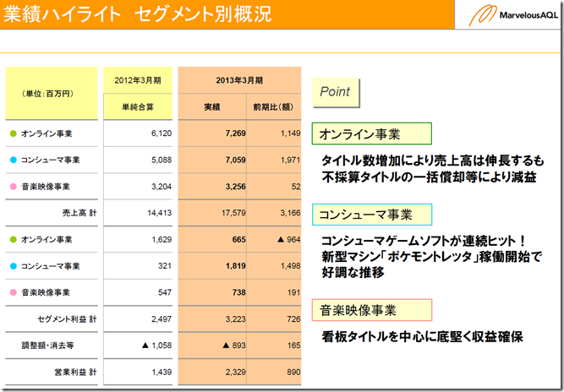This screenshot has height=392, width=564.
Task: Select the bold value 1,819
Action: coord(236,266)
